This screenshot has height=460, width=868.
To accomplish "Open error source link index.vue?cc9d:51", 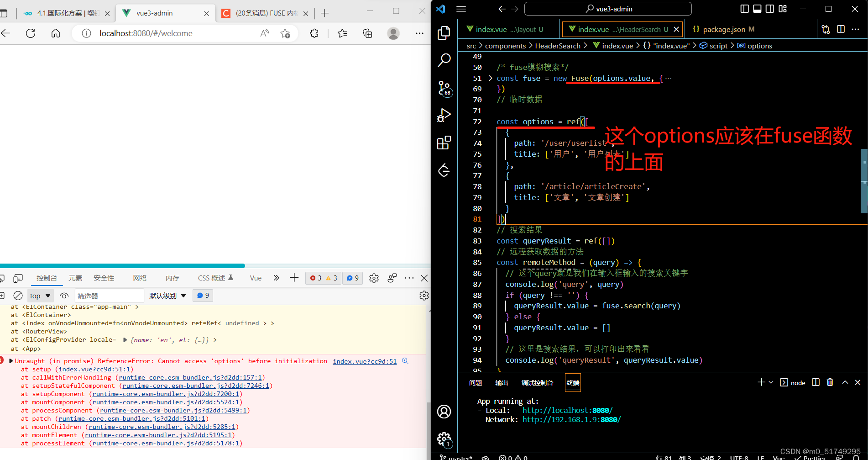I will tap(364, 361).
